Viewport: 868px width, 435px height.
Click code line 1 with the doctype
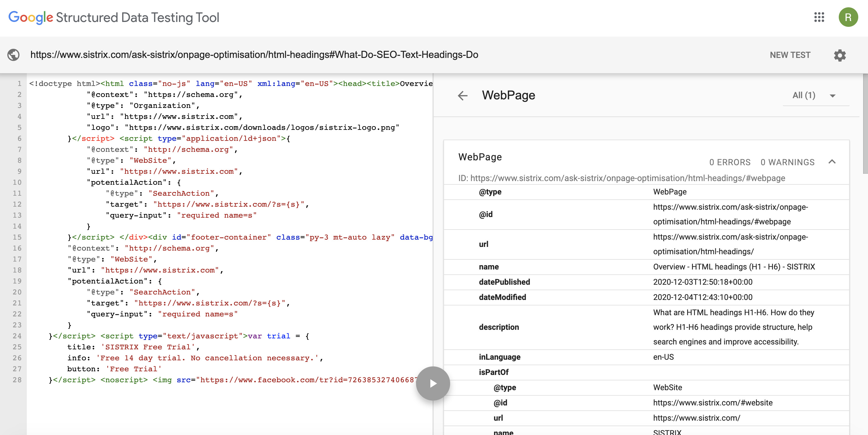click(x=231, y=84)
